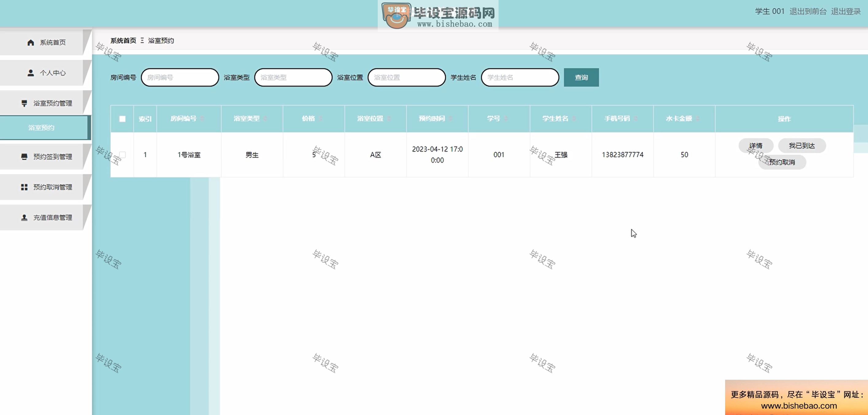Viewport: 868px width, 415px height.
Task: Check the checkbox for row 1号浴室
Action: coord(122,154)
